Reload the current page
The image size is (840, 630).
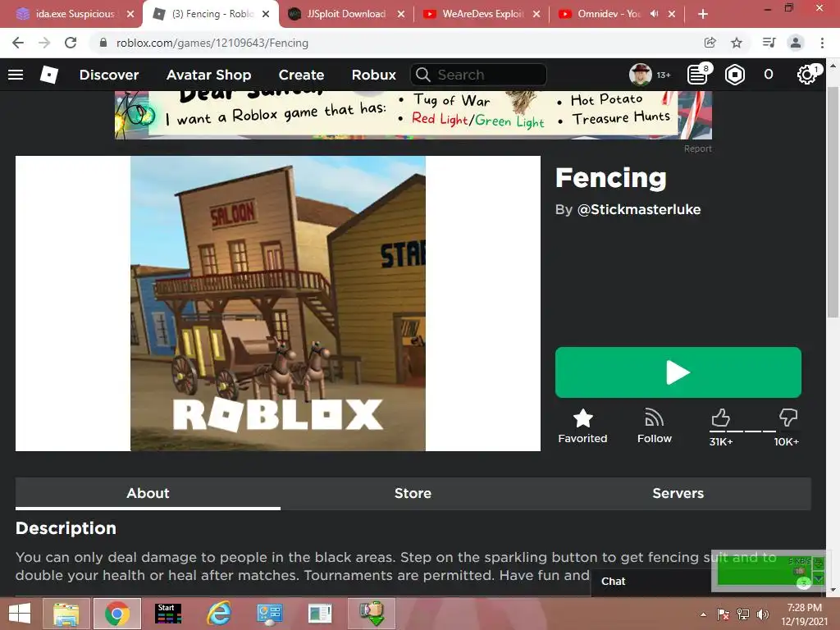(71, 43)
